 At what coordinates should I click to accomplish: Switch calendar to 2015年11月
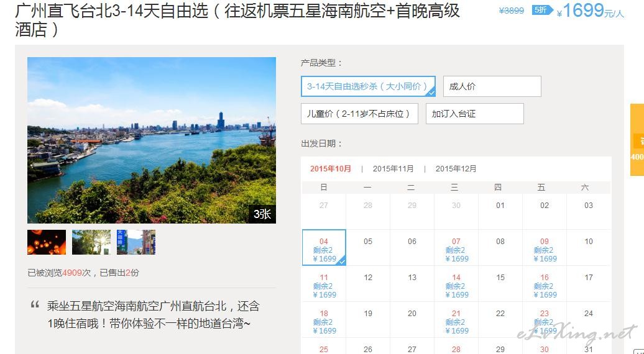pyautogui.click(x=393, y=168)
